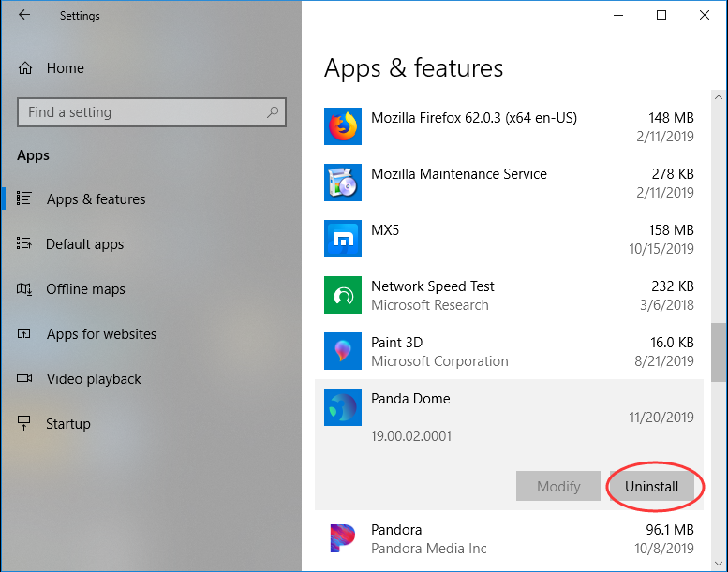Maximize the Settings window
This screenshot has width=728, height=572.
661,15
